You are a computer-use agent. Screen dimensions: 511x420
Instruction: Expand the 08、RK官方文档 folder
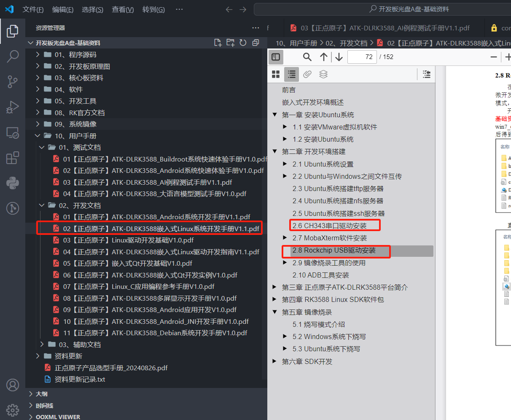point(38,113)
